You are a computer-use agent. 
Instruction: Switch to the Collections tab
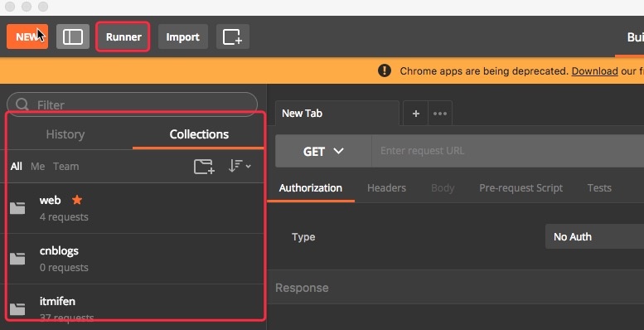pos(199,134)
